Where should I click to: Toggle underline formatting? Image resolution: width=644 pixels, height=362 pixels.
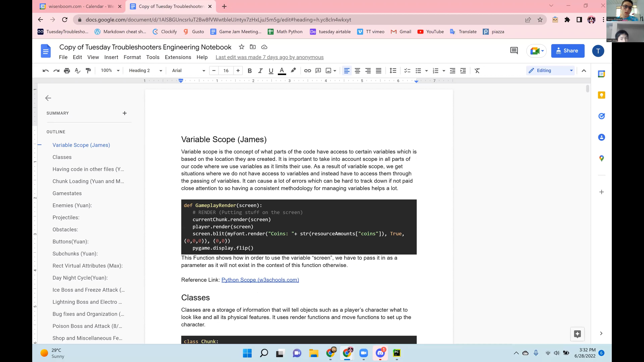(271, 70)
